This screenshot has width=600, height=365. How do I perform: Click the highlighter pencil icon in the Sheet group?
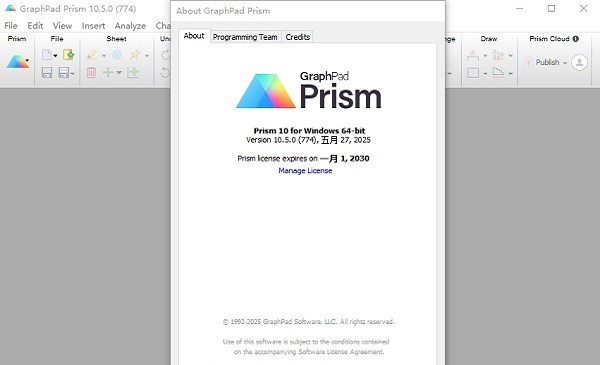91,55
